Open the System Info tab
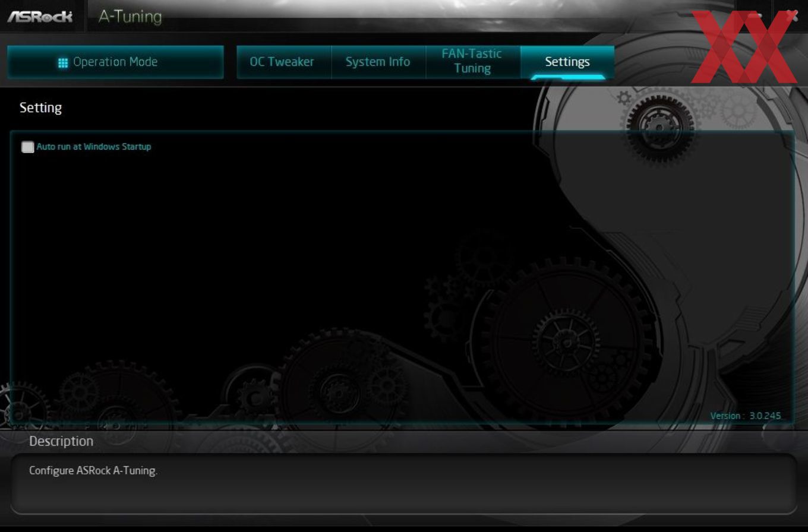 pyautogui.click(x=378, y=62)
